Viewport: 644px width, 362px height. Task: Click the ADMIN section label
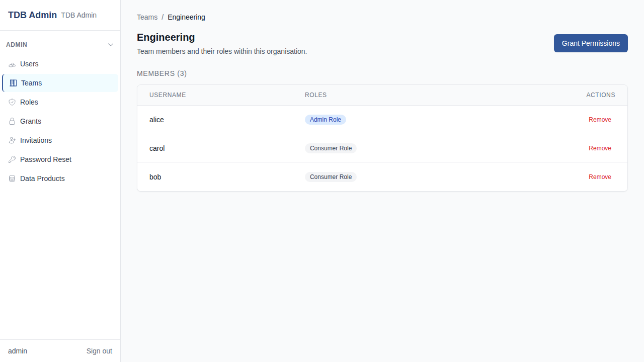[17, 45]
